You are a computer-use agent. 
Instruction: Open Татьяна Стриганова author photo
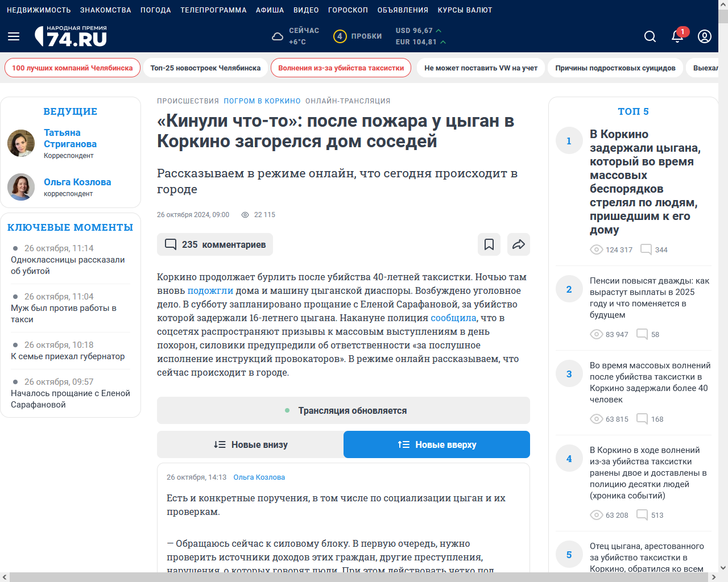pyautogui.click(x=21, y=143)
